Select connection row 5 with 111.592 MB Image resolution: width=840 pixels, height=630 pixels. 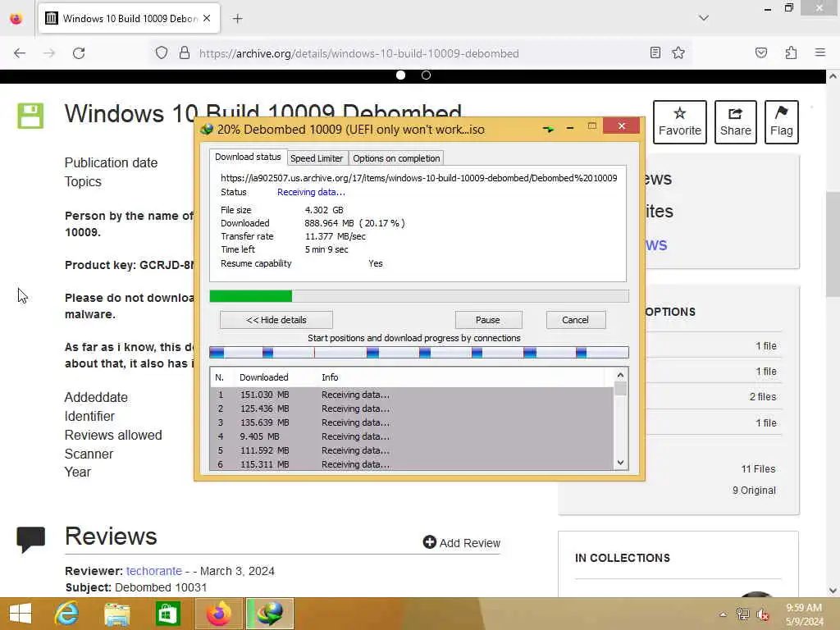click(412, 450)
